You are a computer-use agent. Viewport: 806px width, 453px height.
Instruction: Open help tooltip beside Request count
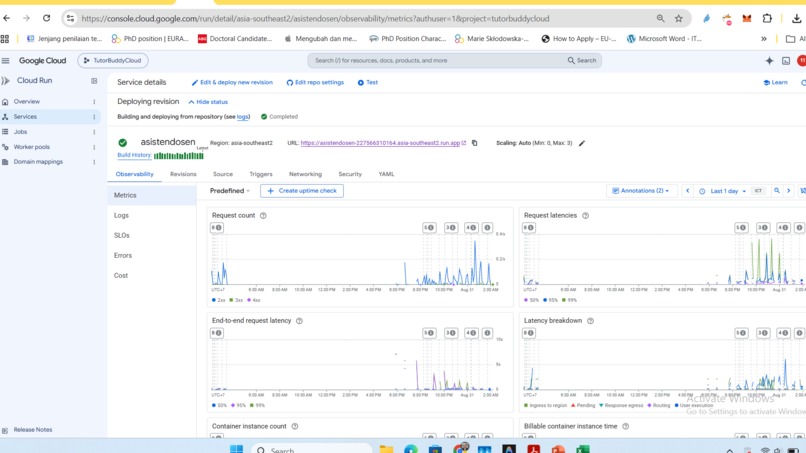(263, 215)
